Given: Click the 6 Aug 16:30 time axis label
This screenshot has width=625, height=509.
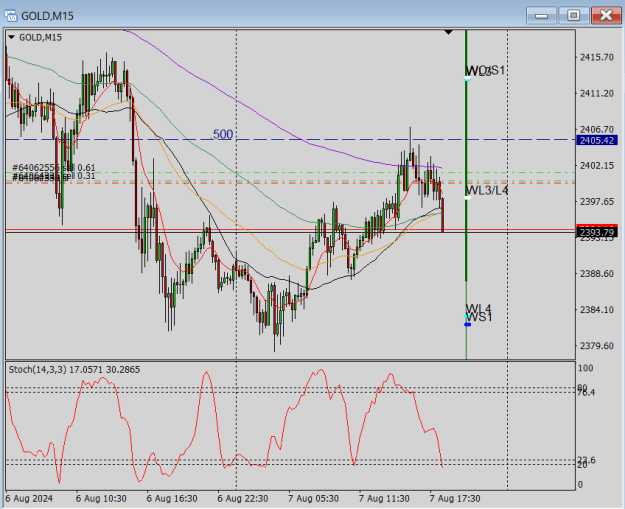Looking at the screenshot, I should [x=172, y=499].
